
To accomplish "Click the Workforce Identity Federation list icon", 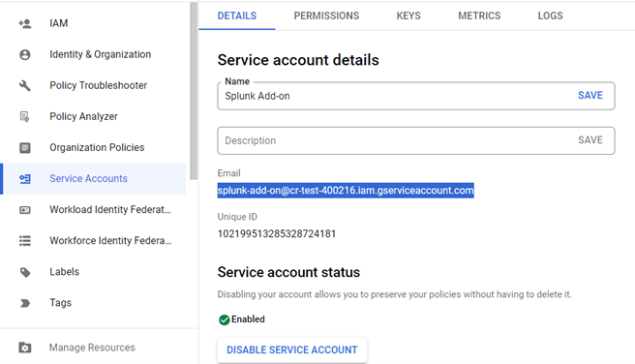I will [x=25, y=241].
